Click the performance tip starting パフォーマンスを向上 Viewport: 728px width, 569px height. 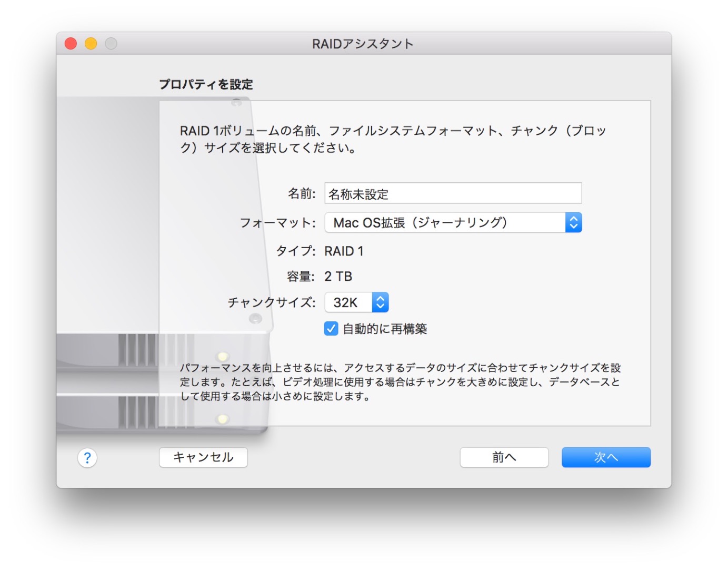(401, 382)
